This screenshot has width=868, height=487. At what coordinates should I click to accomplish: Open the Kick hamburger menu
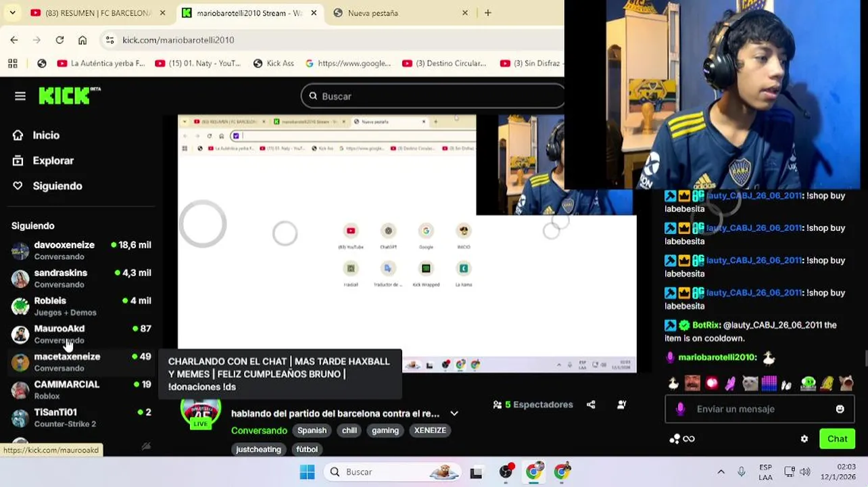(x=20, y=96)
